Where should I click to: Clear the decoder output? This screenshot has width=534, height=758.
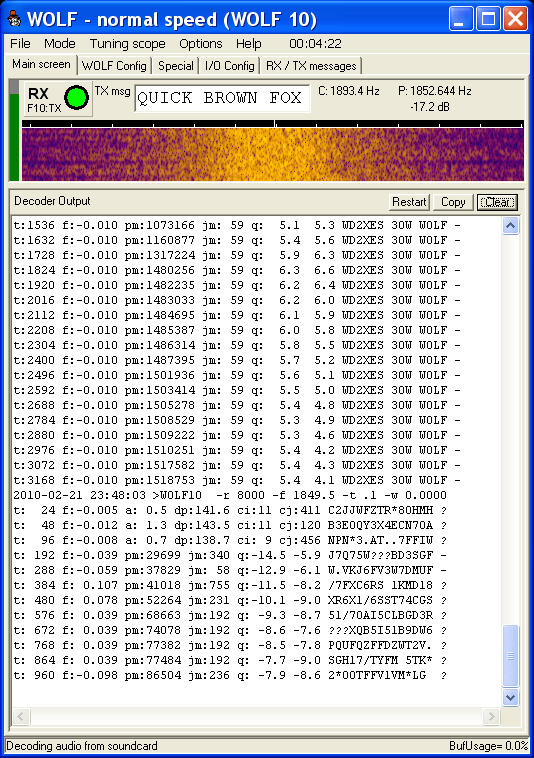pos(497,202)
